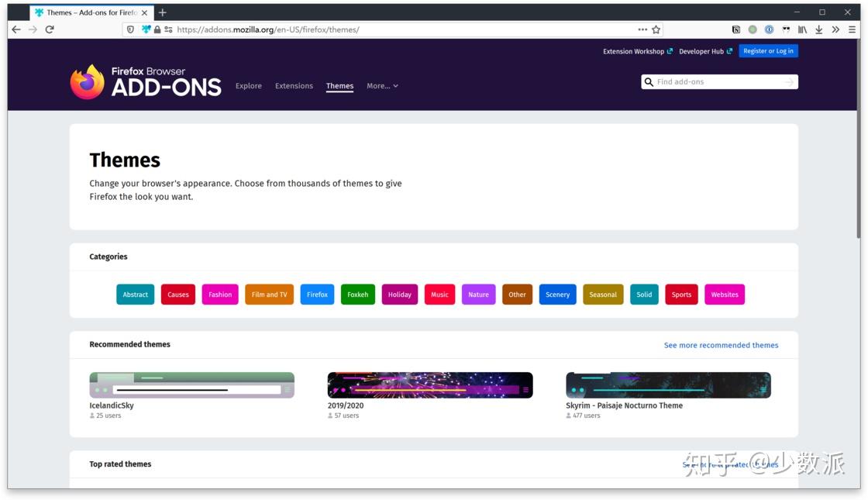Click See more recommended themes link
Image resolution: width=868 pixels, height=500 pixels.
(x=722, y=345)
